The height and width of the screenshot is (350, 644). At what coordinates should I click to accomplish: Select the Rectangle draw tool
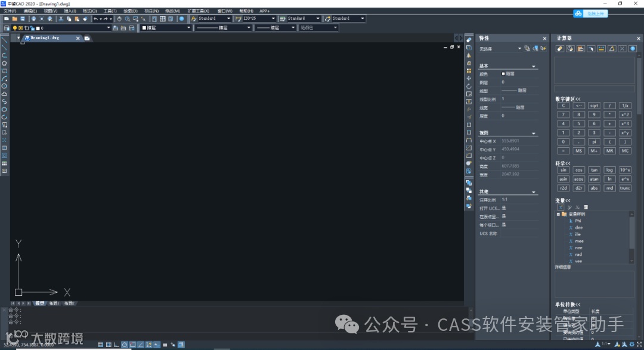[5, 71]
